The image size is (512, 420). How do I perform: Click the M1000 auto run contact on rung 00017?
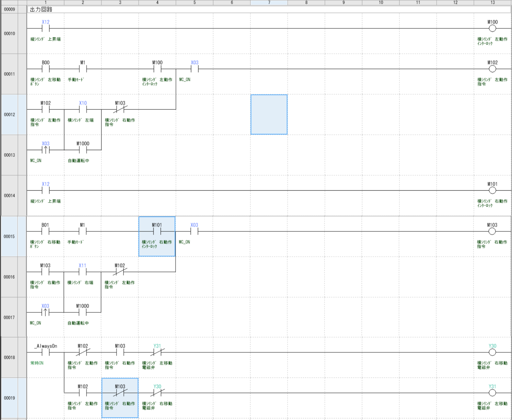click(x=83, y=312)
